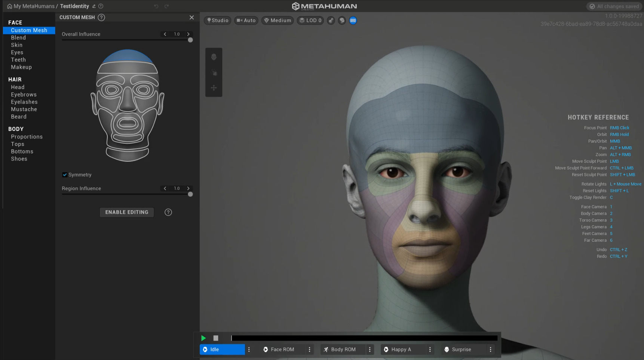This screenshot has width=644, height=360.
Task: Open help icon beside Custom Mesh title
Action: pyautogui.click(x=101, y=18)
